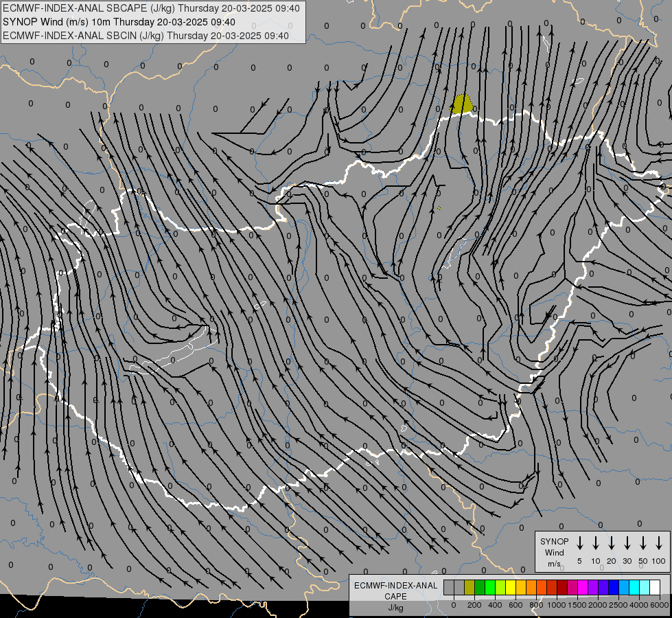Viewport: 672px width, 618px height.
Task: Click the J/kg unit label in legend
Action: click(395, 608)
